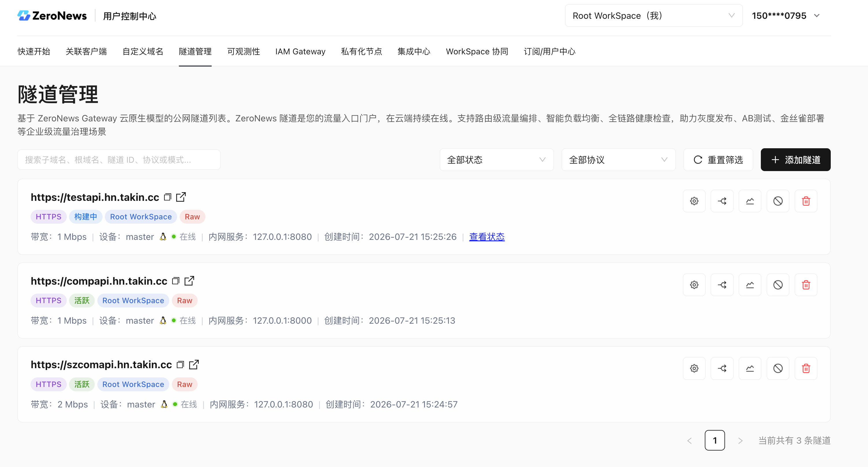View traffic chart for compapi.hn.takin.cc tunnel
868x467 pixels.
750,285
